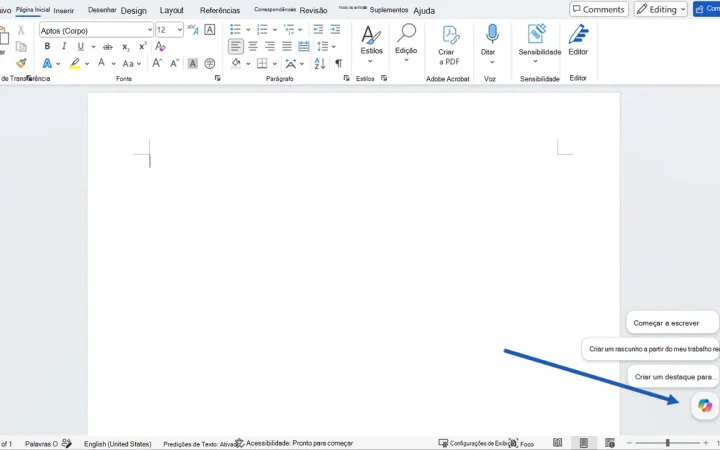Click English (United States) language status

coord(118,444)
